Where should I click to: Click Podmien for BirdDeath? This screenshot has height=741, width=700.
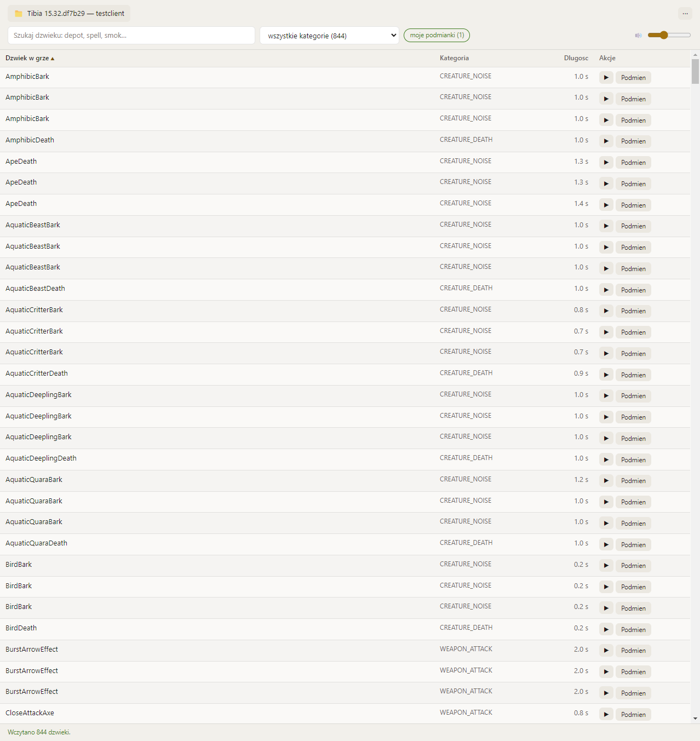point(633,629)
